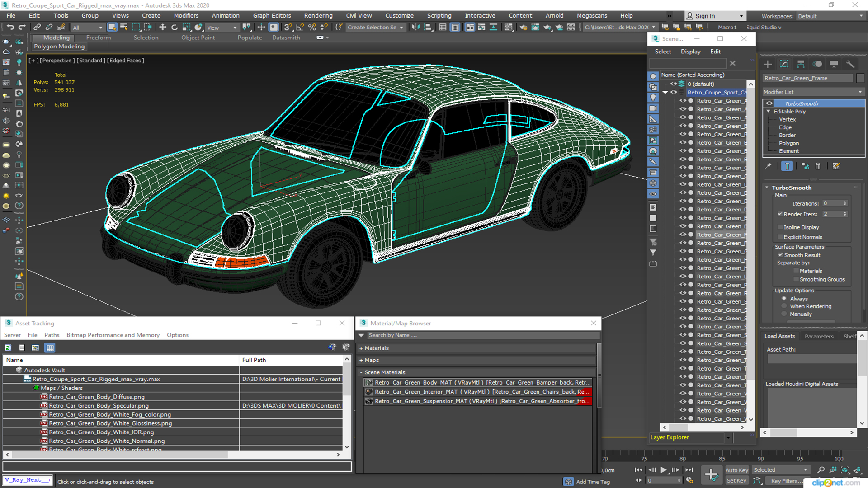Toggle the Angle Snap icon
Screen dimensions: 868x488
pyautogui.click(x=300, y=28)
